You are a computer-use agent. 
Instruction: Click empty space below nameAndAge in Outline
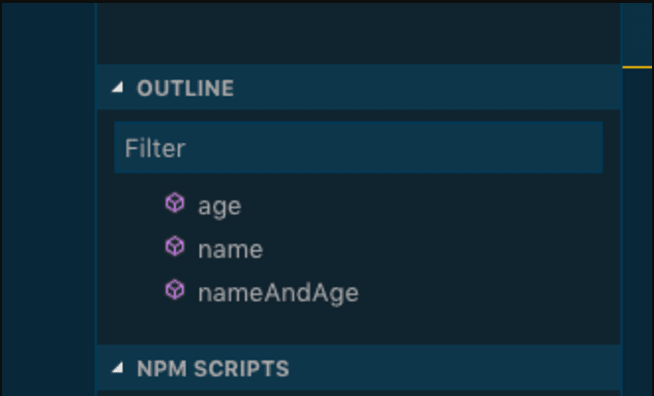tap(358, 329)
